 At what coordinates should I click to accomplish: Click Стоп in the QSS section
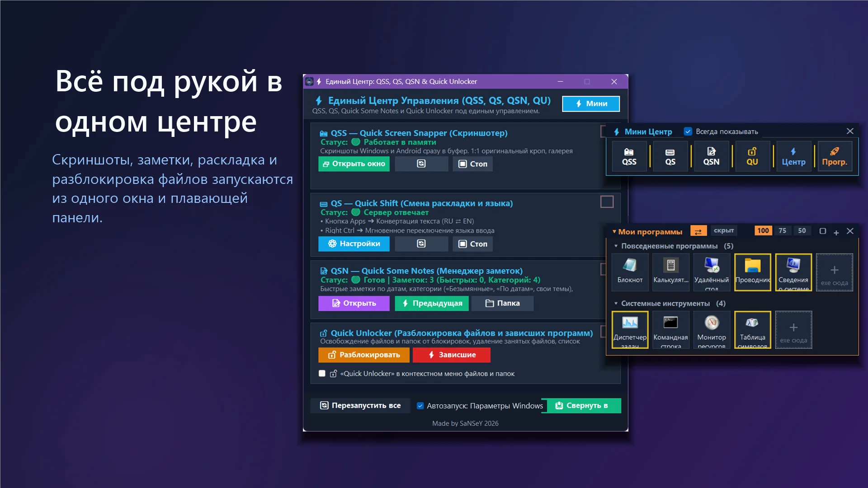[473, 164]
